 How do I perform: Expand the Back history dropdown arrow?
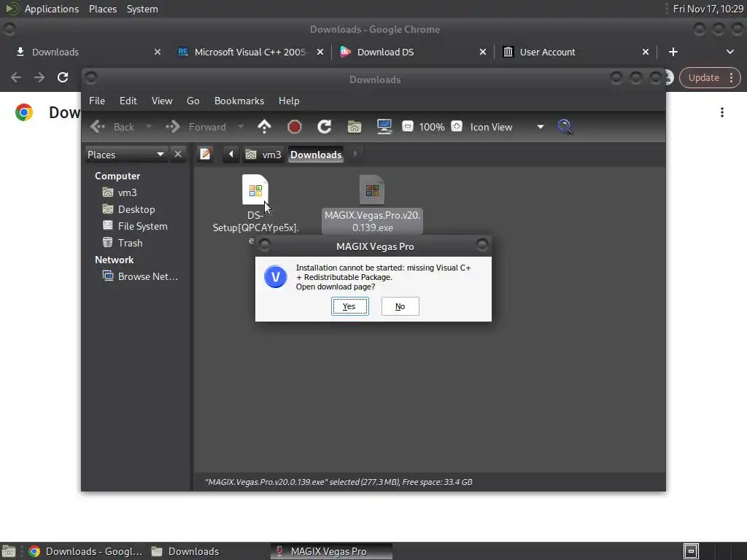tap(149, 127)
